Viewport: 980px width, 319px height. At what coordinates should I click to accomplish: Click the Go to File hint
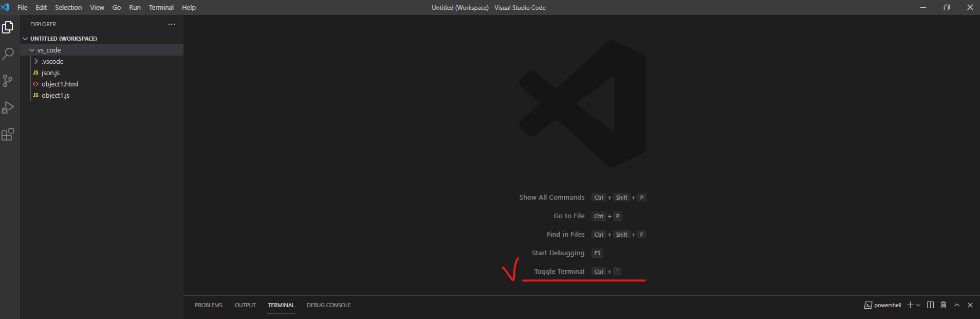[569, 216]
